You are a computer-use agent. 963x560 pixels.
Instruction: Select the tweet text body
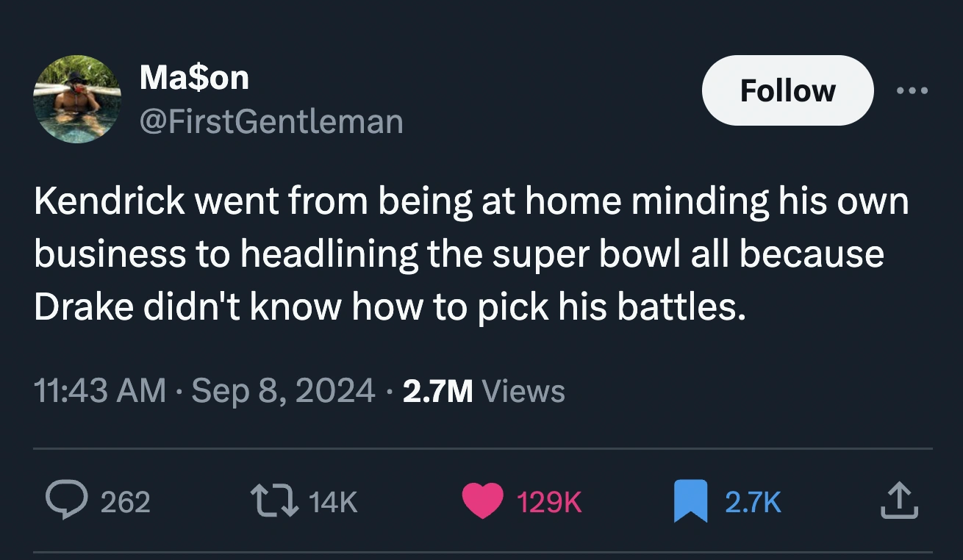pos(470,253)
